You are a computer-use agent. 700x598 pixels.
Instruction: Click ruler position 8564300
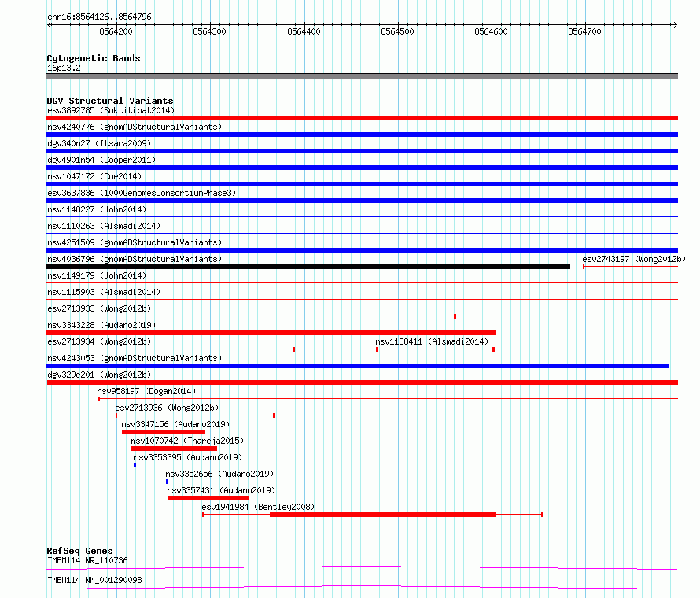[209, 31]
